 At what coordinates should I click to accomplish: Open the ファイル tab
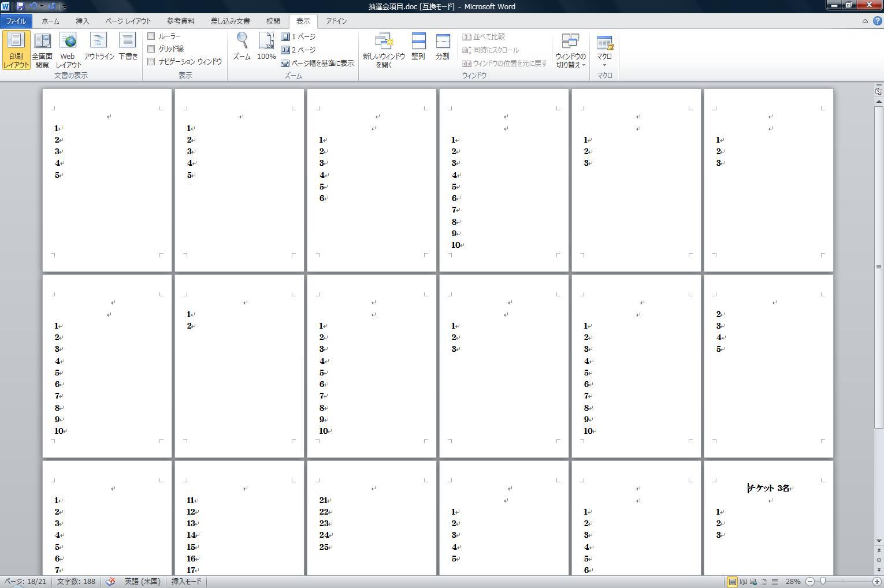tap(16, 21)
